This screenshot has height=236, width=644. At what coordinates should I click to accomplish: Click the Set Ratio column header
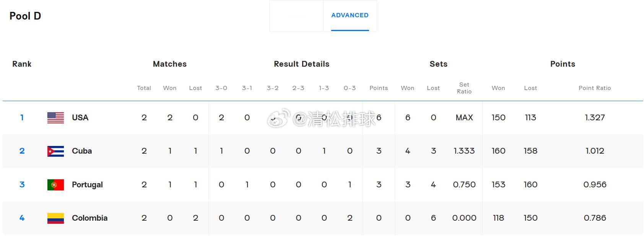pos(464,88)
